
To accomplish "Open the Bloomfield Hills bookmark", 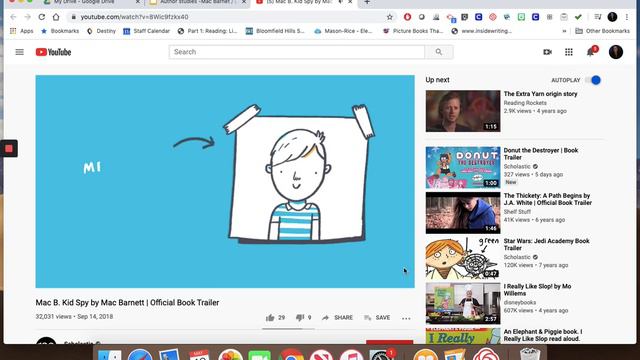I will pos(275,31).
